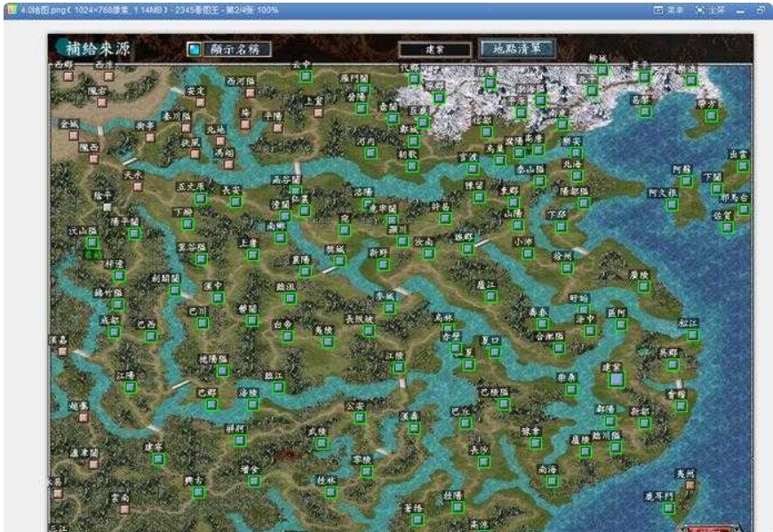Choose the 金城 city marker

pyautogui.click(x=74, y=135)
